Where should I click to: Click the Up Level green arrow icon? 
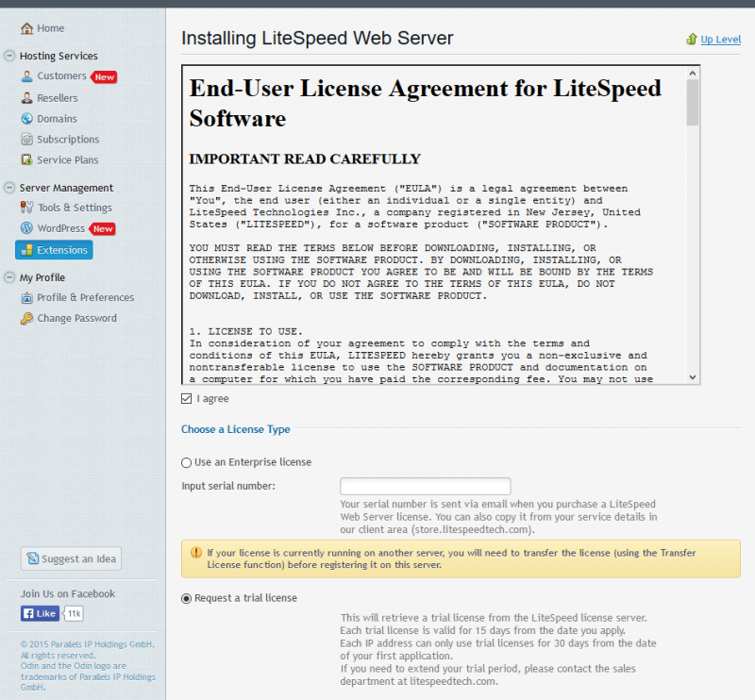pos(692,39)
